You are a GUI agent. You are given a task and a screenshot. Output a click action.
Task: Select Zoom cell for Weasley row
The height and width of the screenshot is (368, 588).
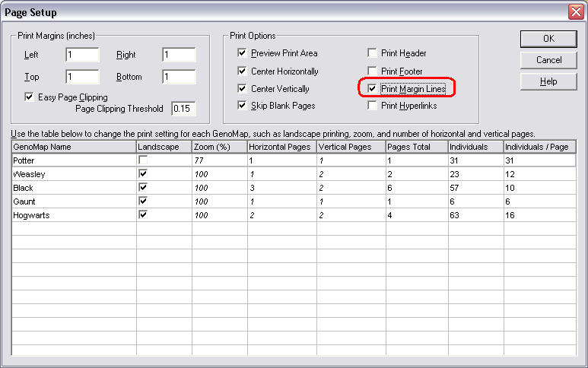218,174
